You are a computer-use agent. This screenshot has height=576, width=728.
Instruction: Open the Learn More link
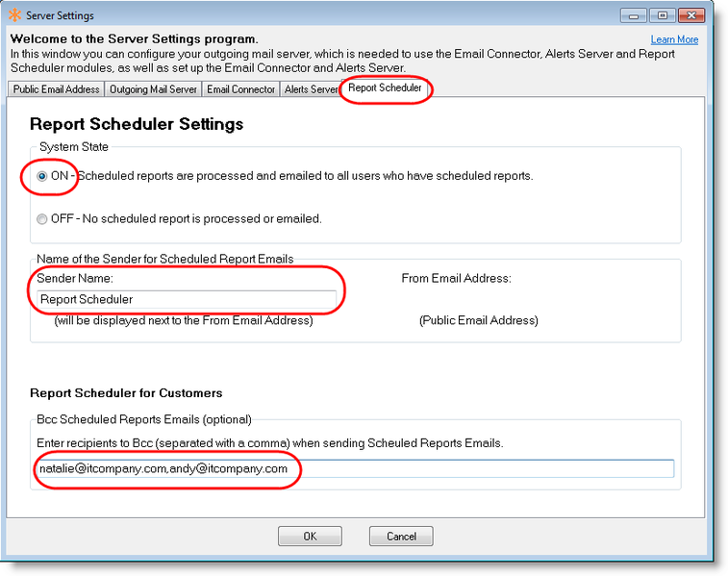coord(674,39)
